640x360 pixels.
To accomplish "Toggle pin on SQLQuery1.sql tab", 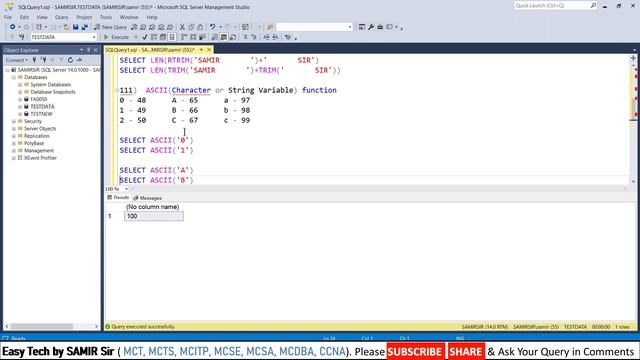I will pyautogui.click(x=201, y=50).
